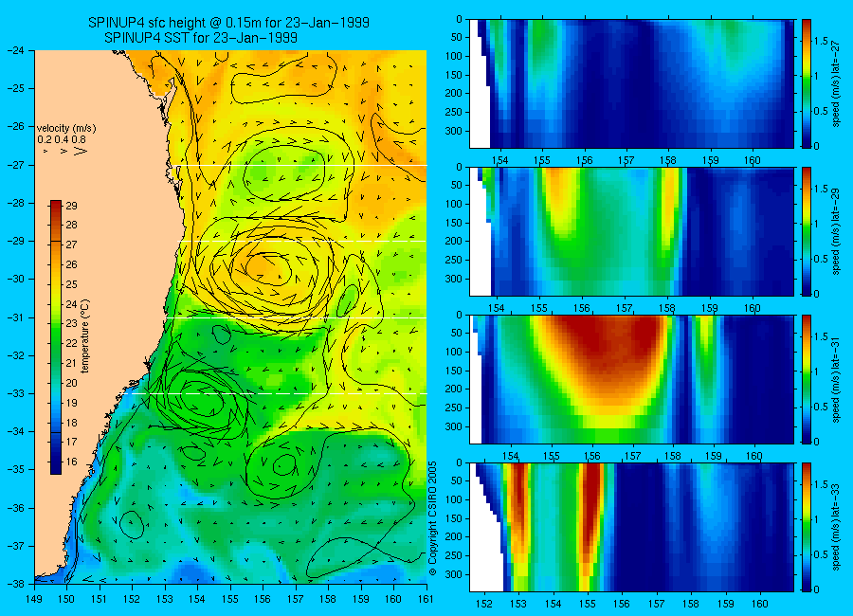Click the '-36' latitude tick on the map
Viewport: 853px width, 616px height.
15,508
